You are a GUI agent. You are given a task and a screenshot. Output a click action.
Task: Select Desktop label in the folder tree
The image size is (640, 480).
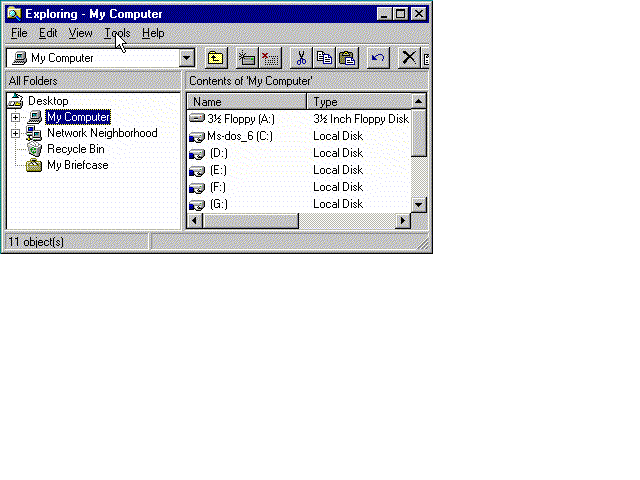(48, 101)
